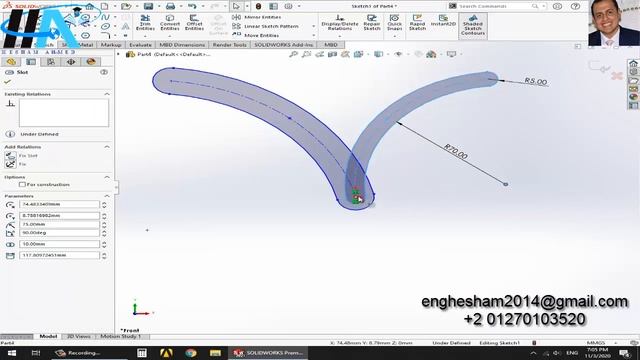This screenshot has height=360, width=640.
Task: Open the DimXpertManager tab
Action: coord(71,62)
